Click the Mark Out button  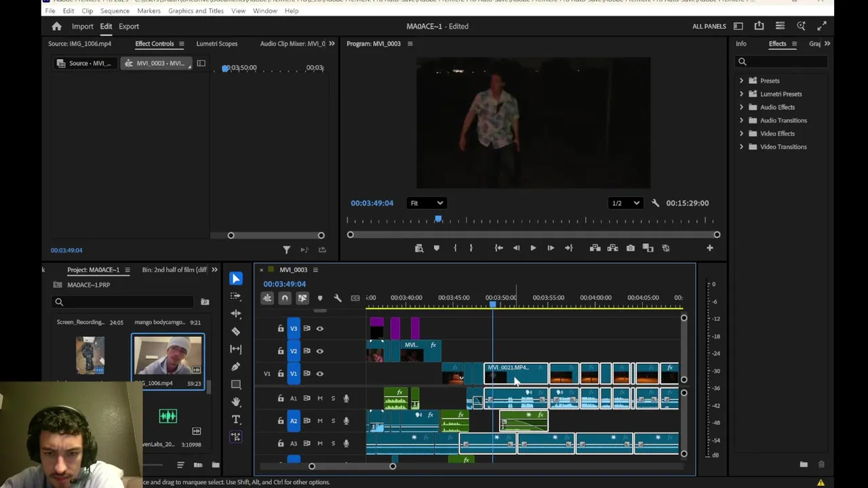[x=471, y=248]
